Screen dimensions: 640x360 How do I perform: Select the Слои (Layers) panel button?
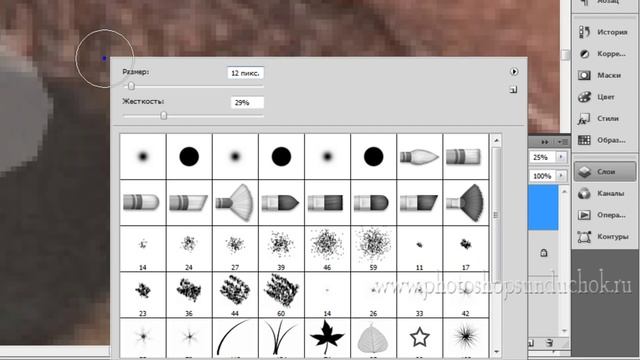(605, 171)
